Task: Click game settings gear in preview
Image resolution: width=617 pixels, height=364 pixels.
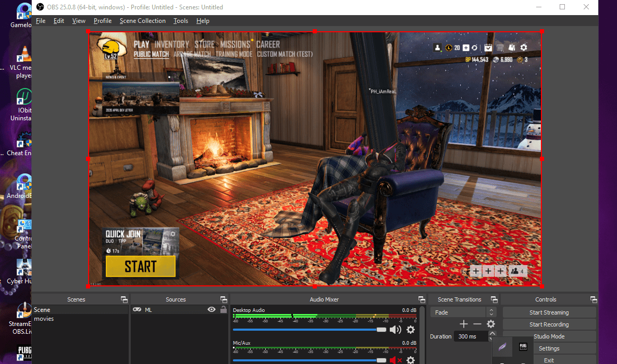Action: tap(524, 47)
